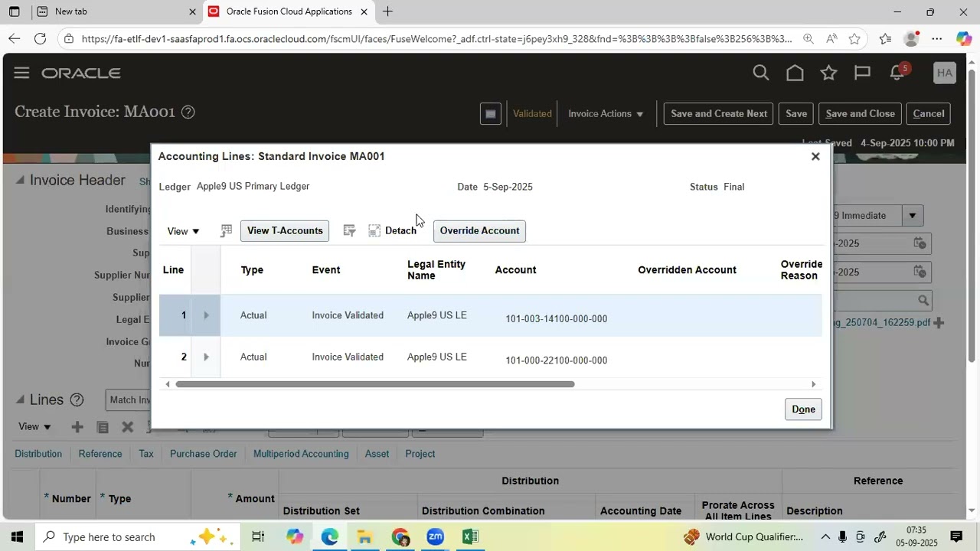The image size is (980, 551).
Task: Refresh the browser page
Action: pyautogui.click(x=40, y=38)
